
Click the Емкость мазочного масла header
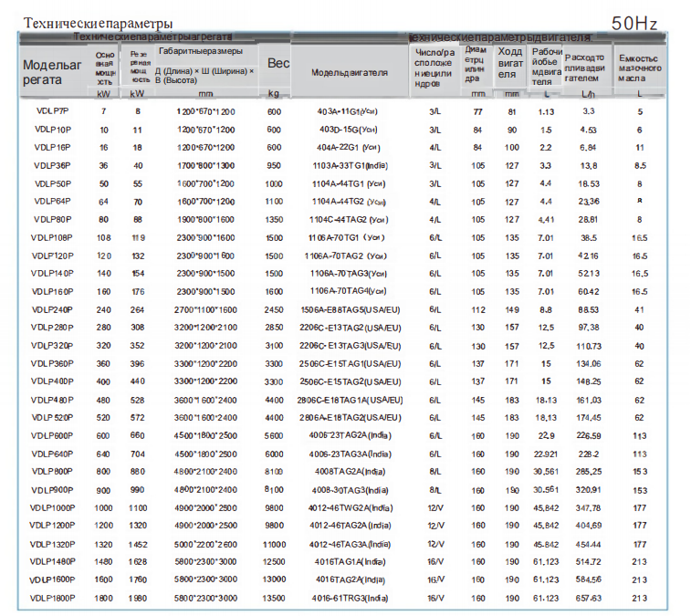coord(640,68)
